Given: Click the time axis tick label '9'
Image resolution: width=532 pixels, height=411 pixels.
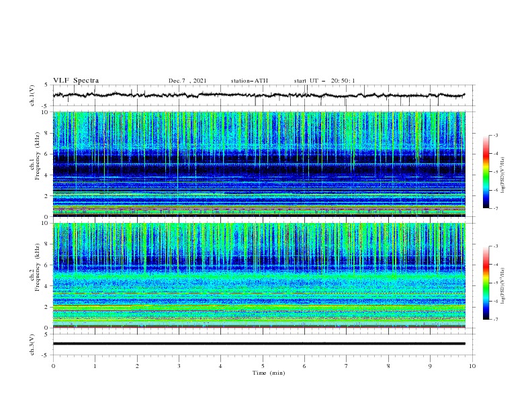Looking at the screenshot, I should pyautogui.click(x=430, y=366).
